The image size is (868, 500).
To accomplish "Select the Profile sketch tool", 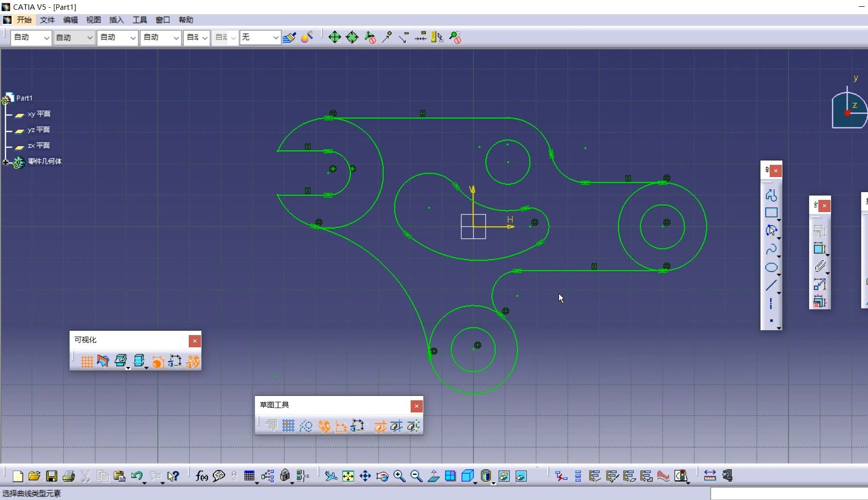I will tap(771, 195).
